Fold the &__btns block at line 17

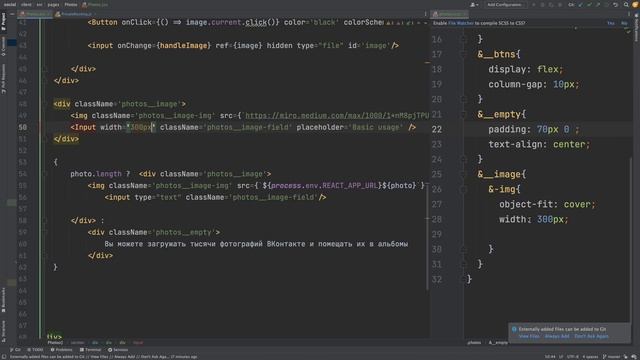point(463,54)
